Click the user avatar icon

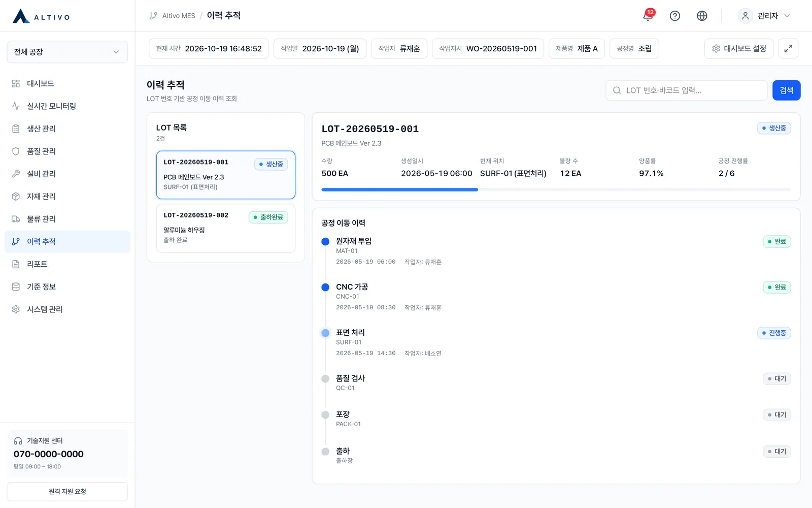(745, 16)
